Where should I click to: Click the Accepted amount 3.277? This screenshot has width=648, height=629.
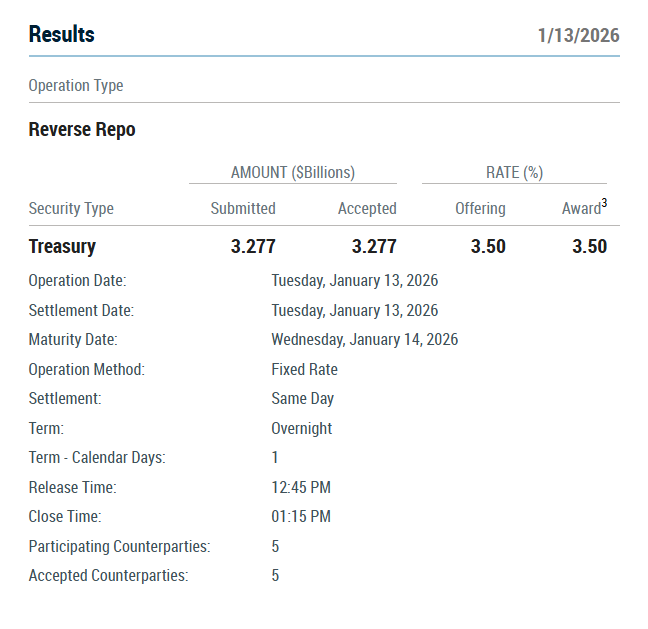tap(374, 247)
